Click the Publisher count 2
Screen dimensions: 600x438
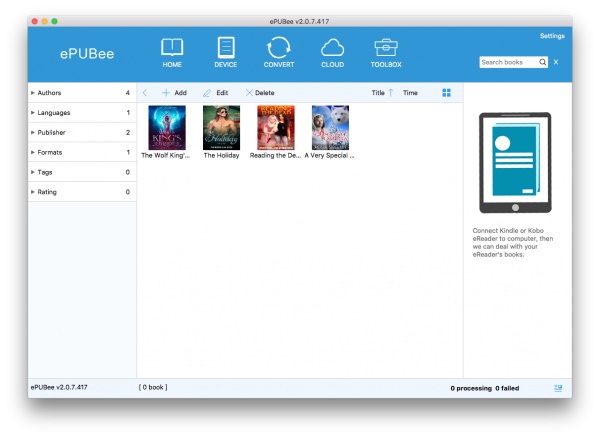128,132
